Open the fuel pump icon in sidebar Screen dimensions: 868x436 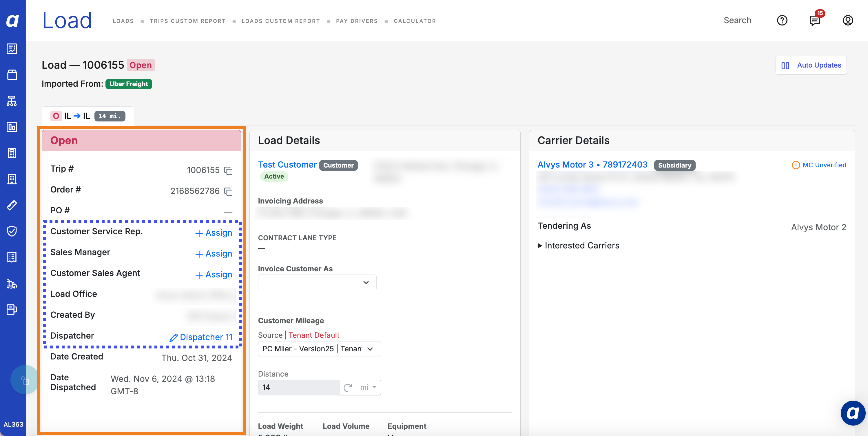click(x=12, y=310)
